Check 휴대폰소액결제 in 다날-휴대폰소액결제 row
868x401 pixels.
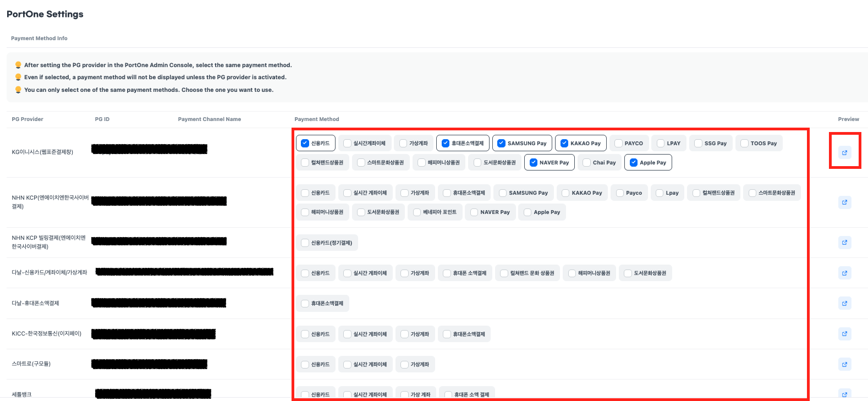(x=305, y=304)
